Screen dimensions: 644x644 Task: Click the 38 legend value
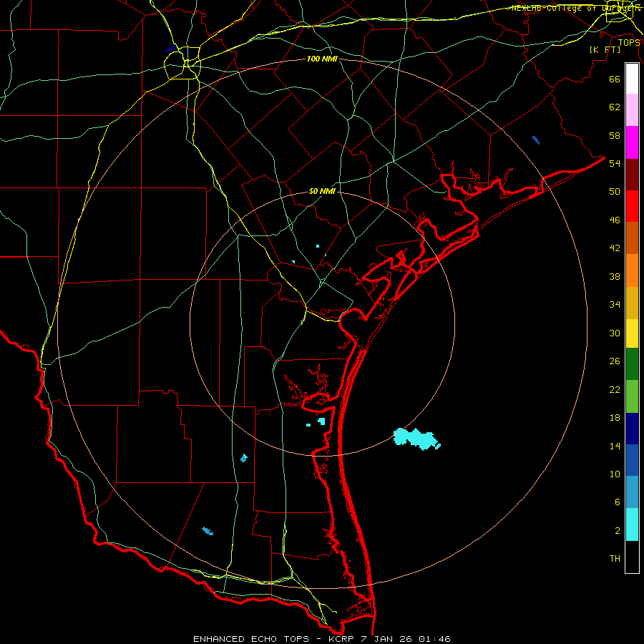click(615, 276)
